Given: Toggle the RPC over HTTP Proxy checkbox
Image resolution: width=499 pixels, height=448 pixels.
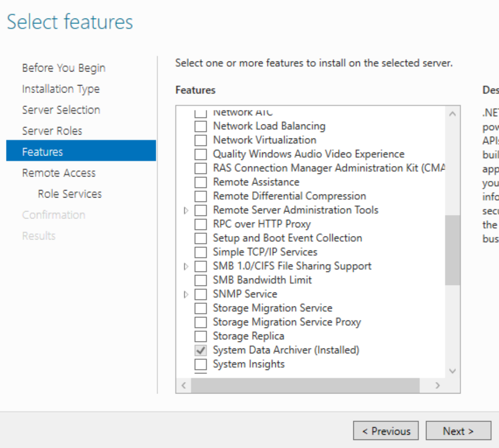Looking at the screenshot, I should 200,224.
